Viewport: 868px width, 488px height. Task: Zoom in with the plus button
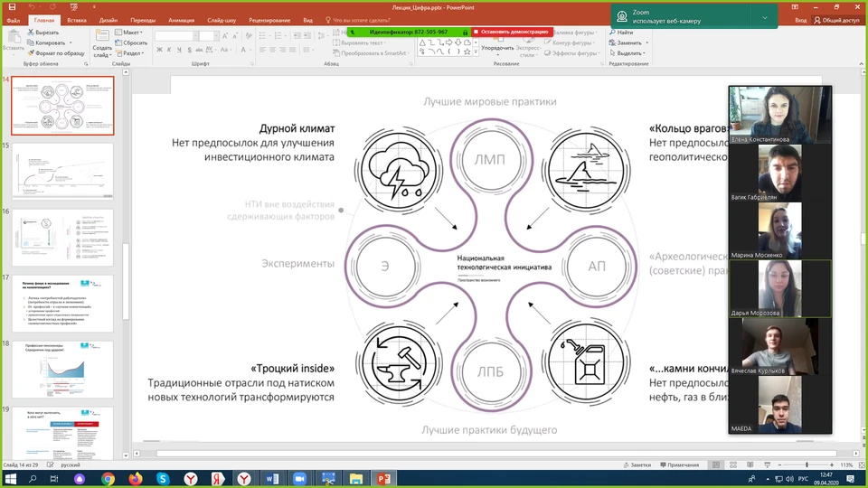[832, 465]
